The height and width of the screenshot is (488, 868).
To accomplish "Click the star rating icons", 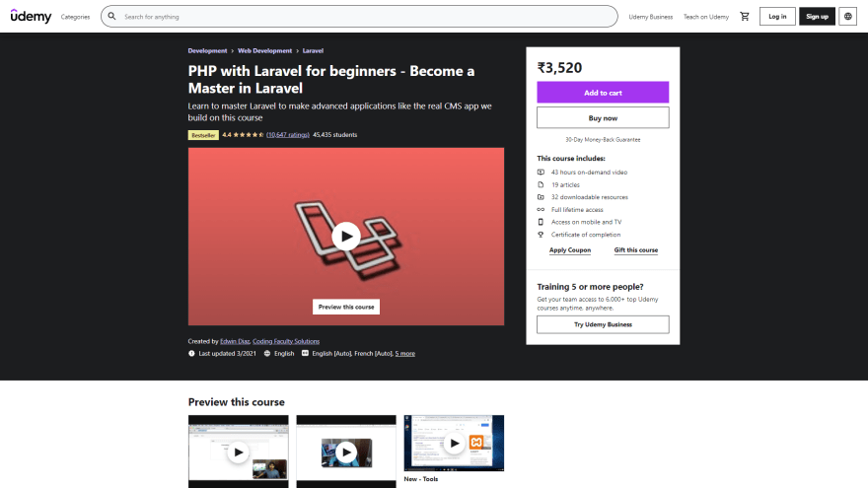I will pyautogui.click(x=249, y=134).
